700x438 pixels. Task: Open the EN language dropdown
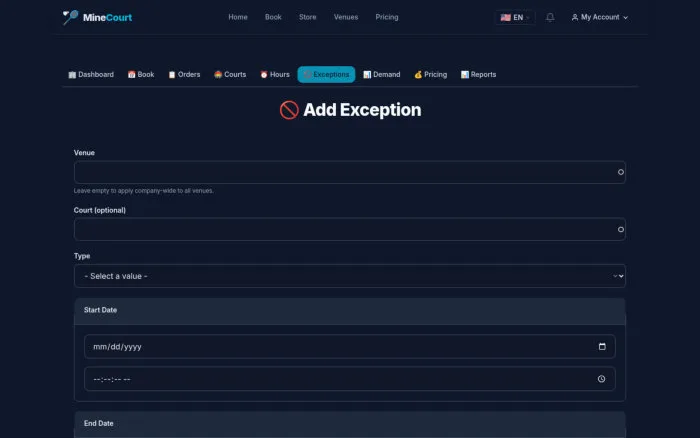click(x=515, y=17)
